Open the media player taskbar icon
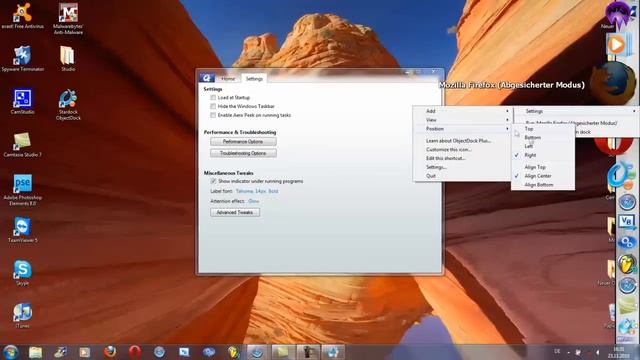This screenshot has height=360, width=640. (x=85, y=352)
